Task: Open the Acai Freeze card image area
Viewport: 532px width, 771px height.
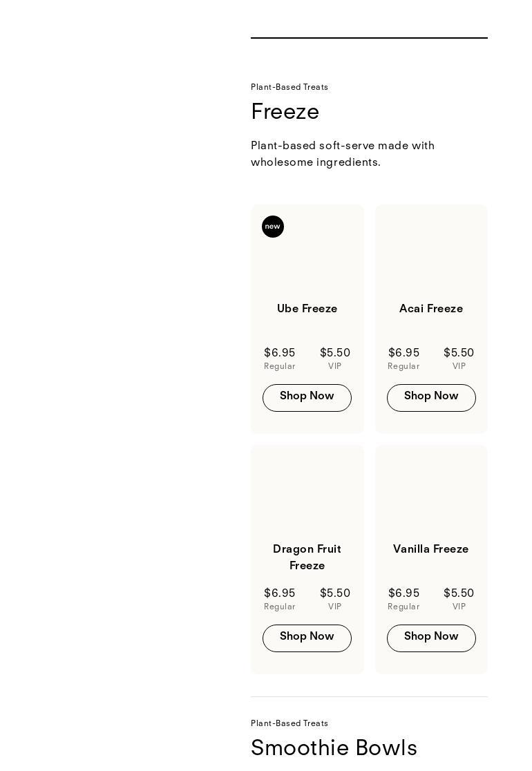Action: (x=431, y=252)
